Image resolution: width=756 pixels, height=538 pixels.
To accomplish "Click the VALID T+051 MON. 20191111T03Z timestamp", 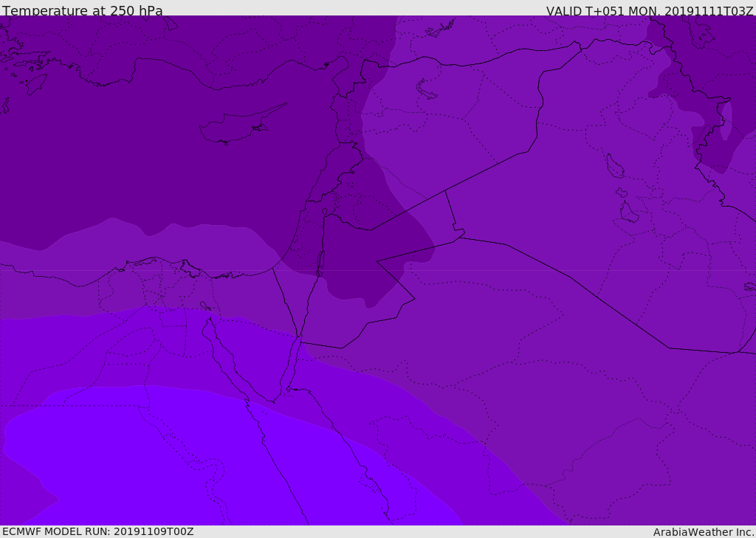I will (x=650, y=10).
